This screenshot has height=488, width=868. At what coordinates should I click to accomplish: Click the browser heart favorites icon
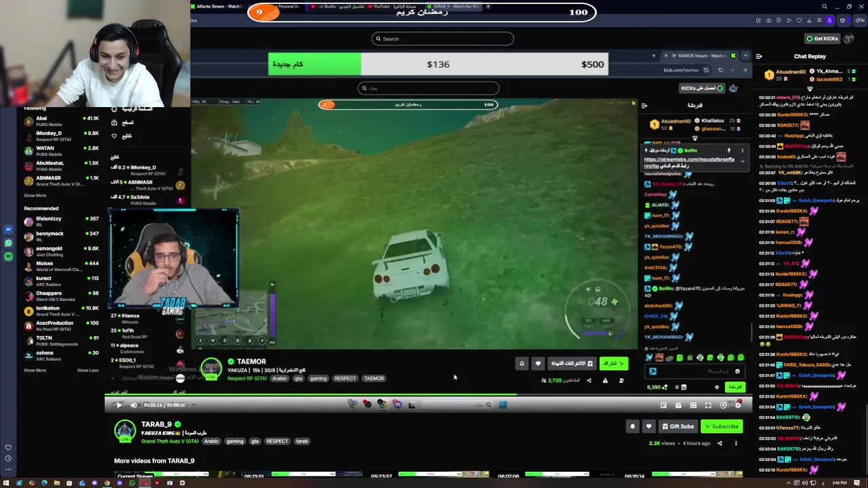click(799, 20)
